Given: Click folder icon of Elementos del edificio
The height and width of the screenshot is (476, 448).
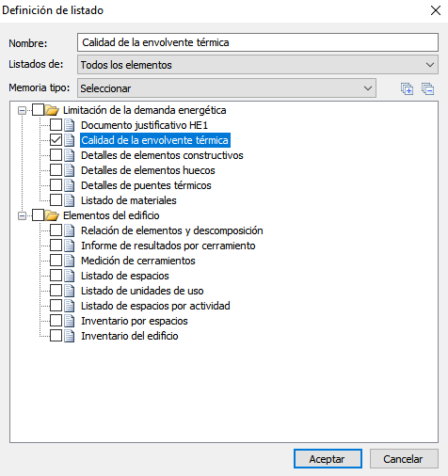Looking at the screenshot, I should click(52, 215).
